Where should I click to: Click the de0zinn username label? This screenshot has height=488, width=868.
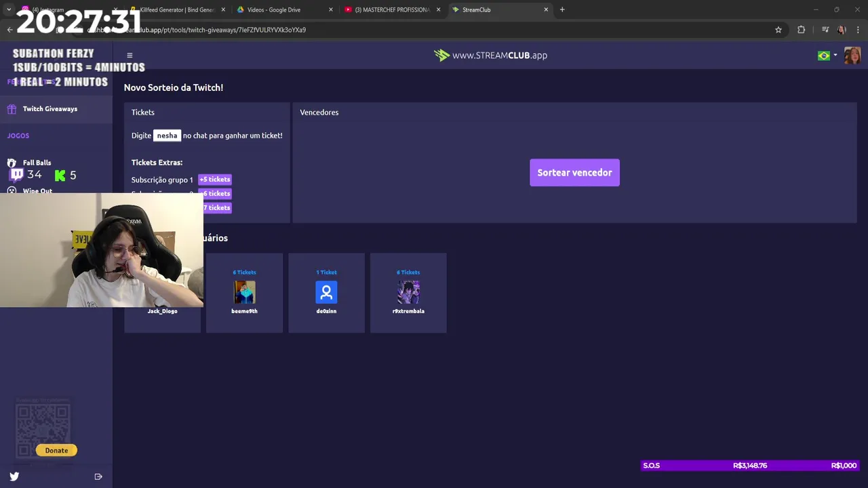pos(326,311)
